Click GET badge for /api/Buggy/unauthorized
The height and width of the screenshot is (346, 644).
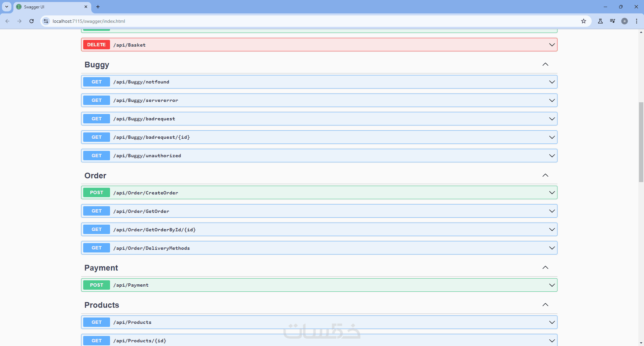pyautogui.click(x=97, y=156)
